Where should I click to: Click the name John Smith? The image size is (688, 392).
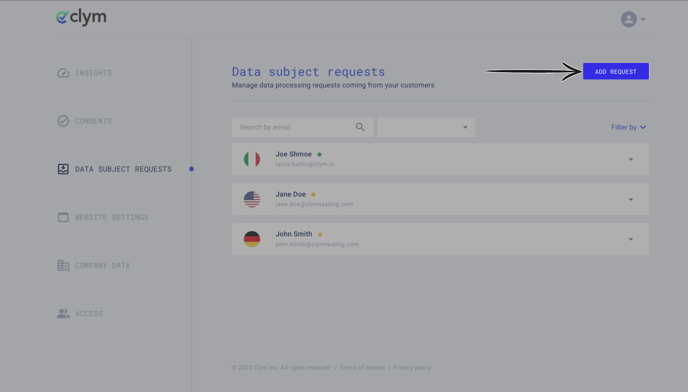[294, 234]
